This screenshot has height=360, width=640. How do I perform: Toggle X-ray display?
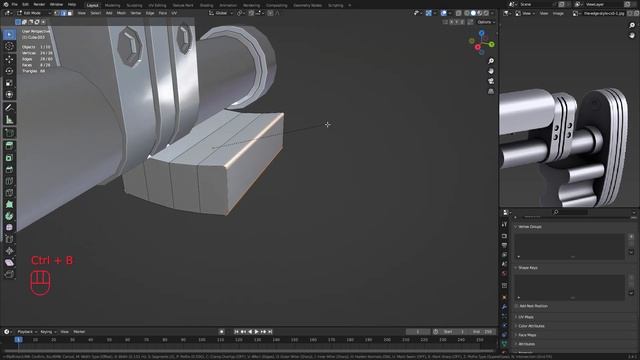click(x=459, y=13)
